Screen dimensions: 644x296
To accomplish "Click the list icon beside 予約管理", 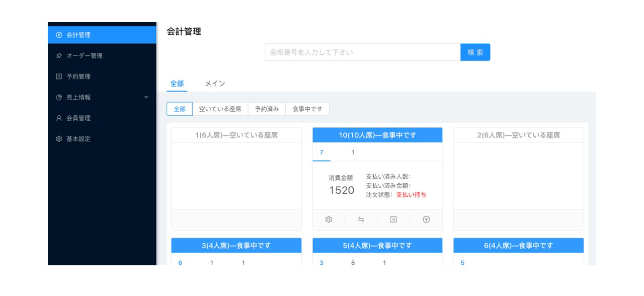I will pyautogui.click(x=59, y=77).
